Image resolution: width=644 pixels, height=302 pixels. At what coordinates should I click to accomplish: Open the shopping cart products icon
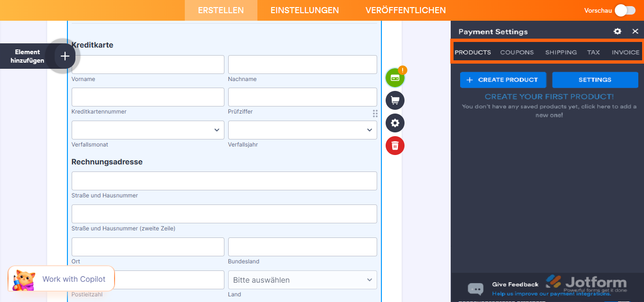395,100
